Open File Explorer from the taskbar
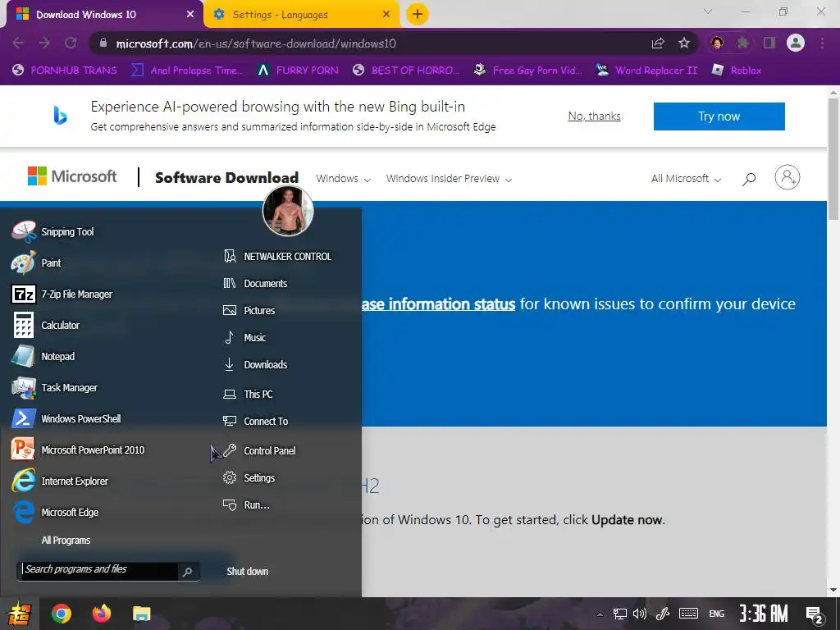The height and width of the screenshot is (630, 840). [x=142, y=614]
